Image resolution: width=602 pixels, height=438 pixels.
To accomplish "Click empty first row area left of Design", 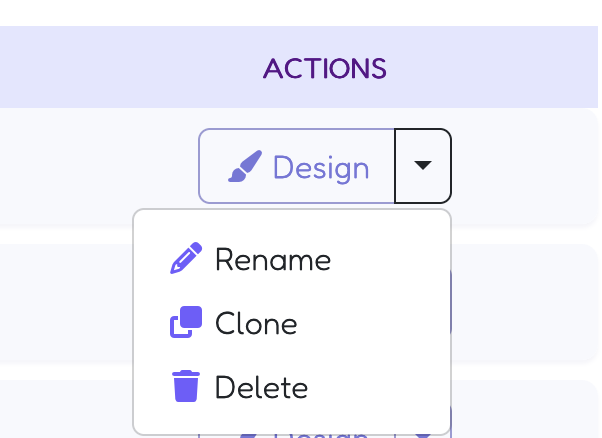I will pyautogui.click(x=99, y=166).
